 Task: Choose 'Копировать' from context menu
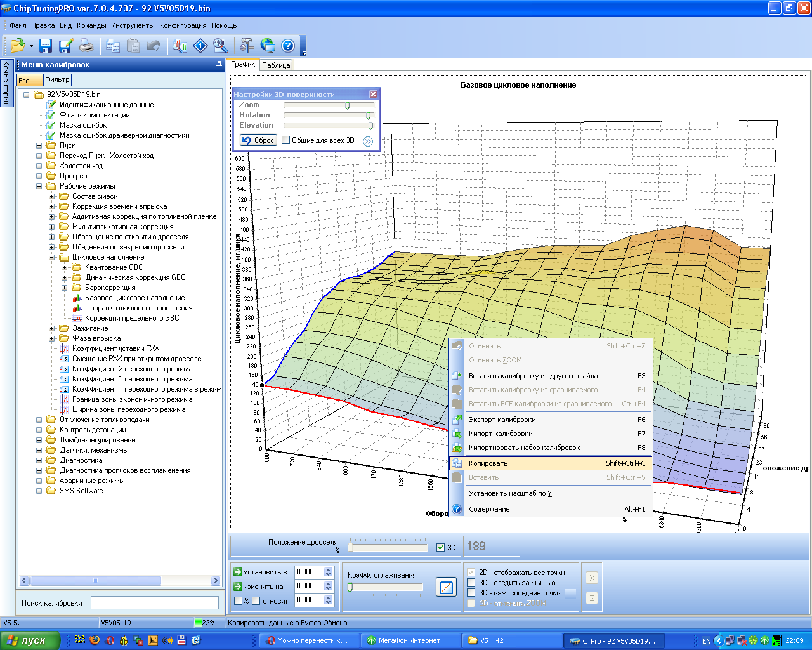488,463
